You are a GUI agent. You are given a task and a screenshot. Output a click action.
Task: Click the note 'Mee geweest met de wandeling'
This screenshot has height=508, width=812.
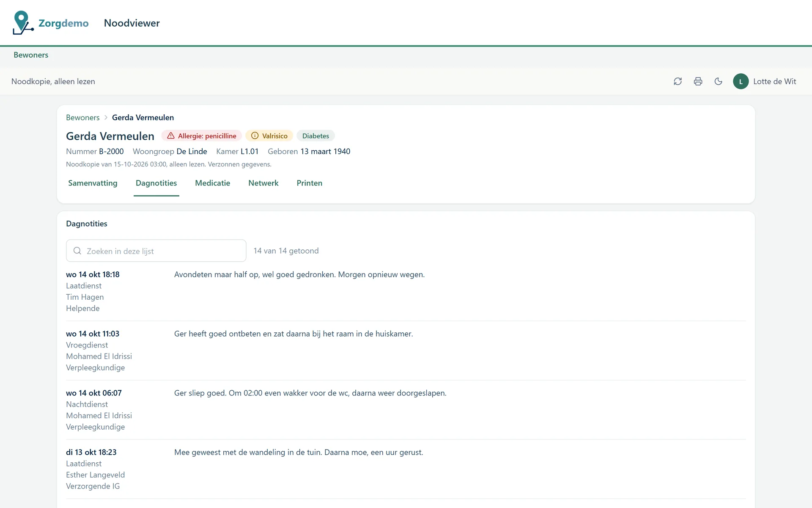pyautogui.click(x=299, y=452)
